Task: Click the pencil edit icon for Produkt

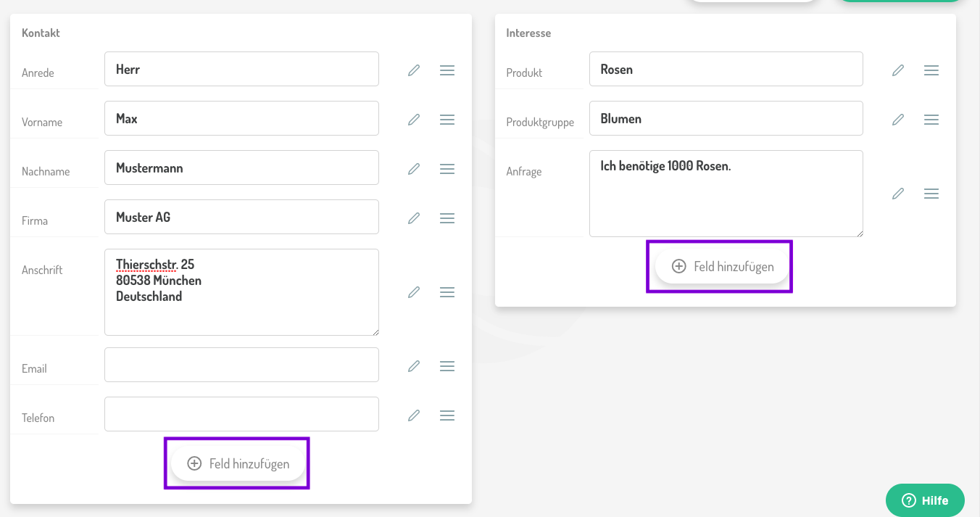Action: (898, 70)
